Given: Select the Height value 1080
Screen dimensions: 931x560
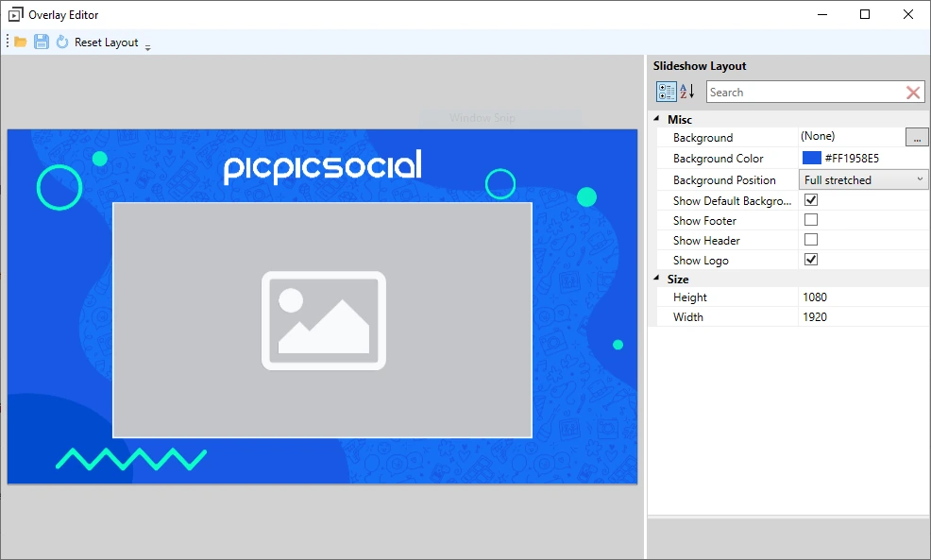Looking at the screenshot, I should click(815, 297).
